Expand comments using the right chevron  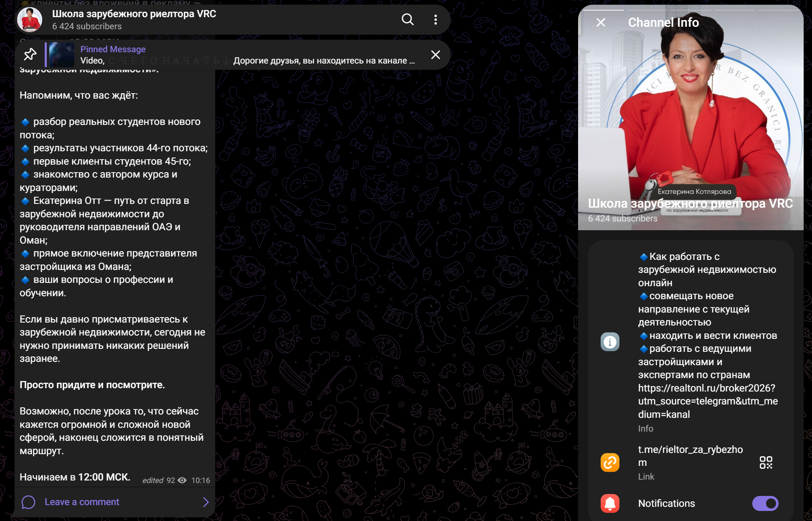point(206,502)
